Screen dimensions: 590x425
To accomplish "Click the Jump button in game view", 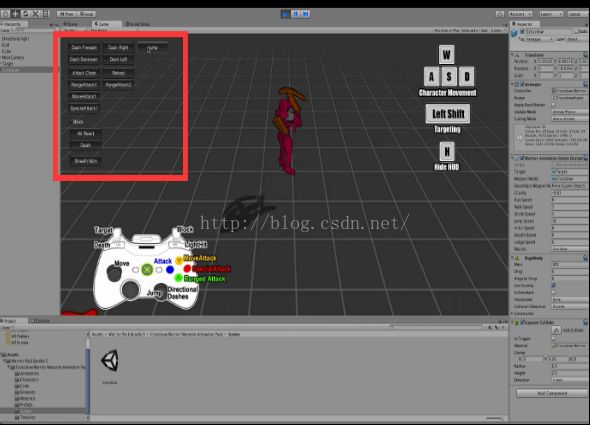I will 152,48.
